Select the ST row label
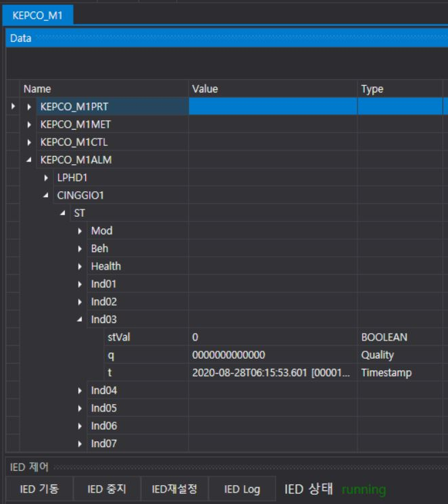 tap(79, 213)
